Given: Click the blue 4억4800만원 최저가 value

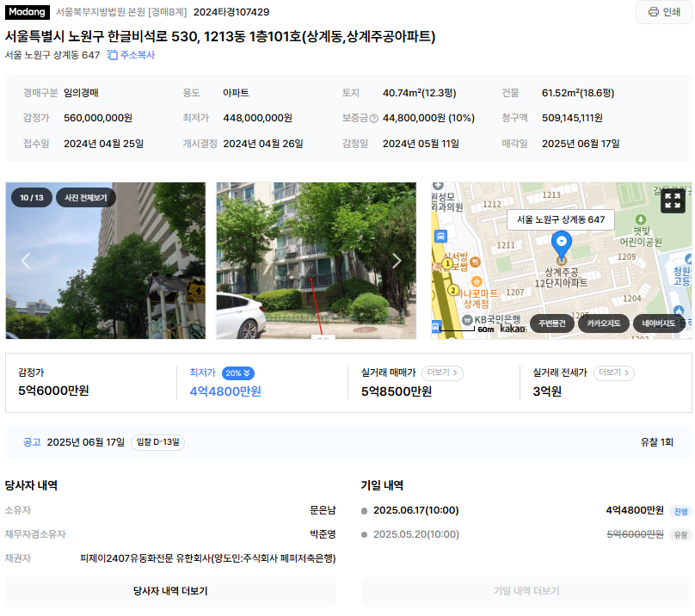Looking at the screenshot, I should pyautogui.click(x=225, y=391).
